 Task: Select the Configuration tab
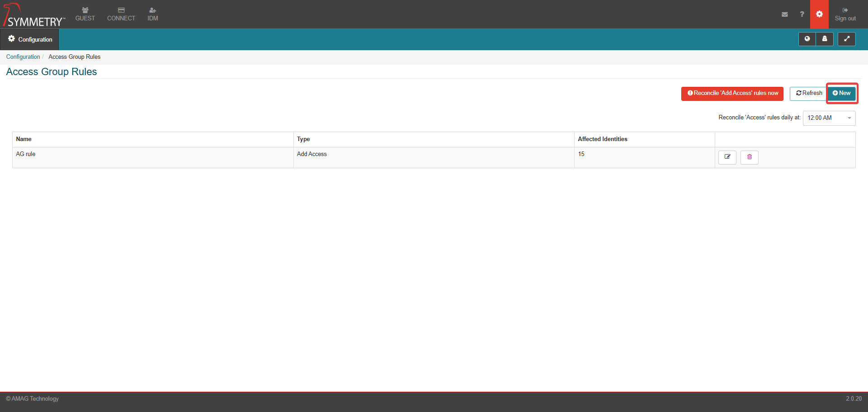click(x=30, y=39)
